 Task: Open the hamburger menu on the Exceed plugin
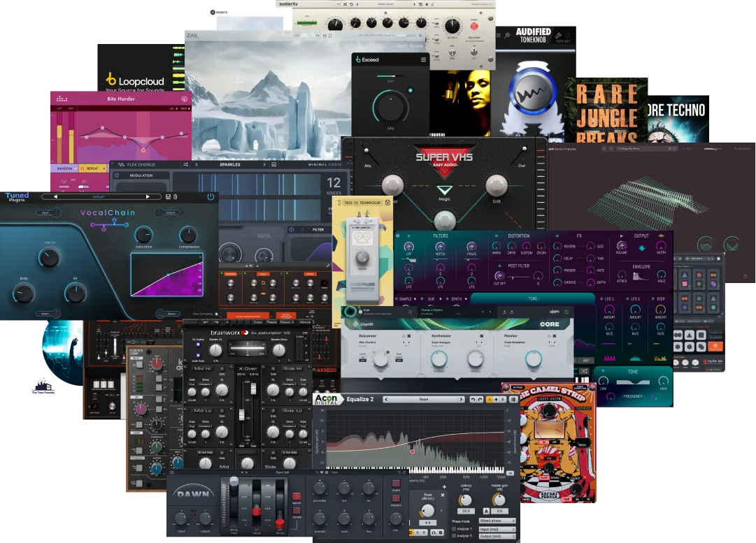click(x=423, y=59)
